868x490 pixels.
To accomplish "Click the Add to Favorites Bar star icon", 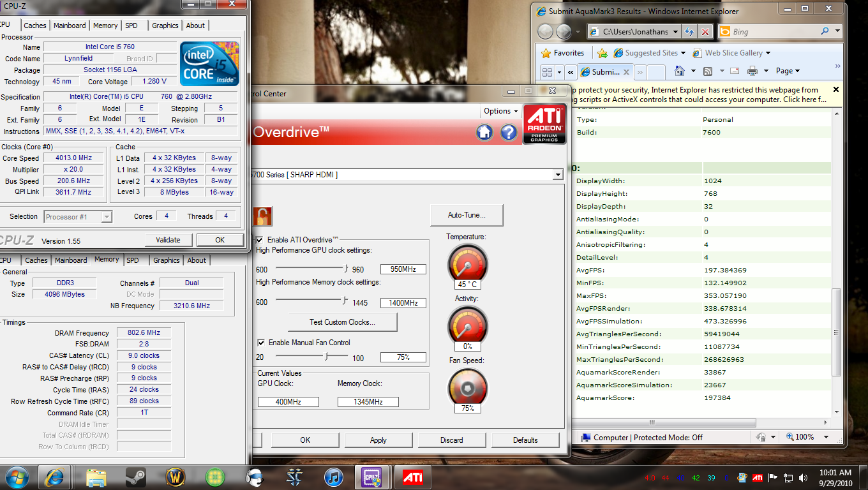I will pyautogui.click(x=602, y=53).
